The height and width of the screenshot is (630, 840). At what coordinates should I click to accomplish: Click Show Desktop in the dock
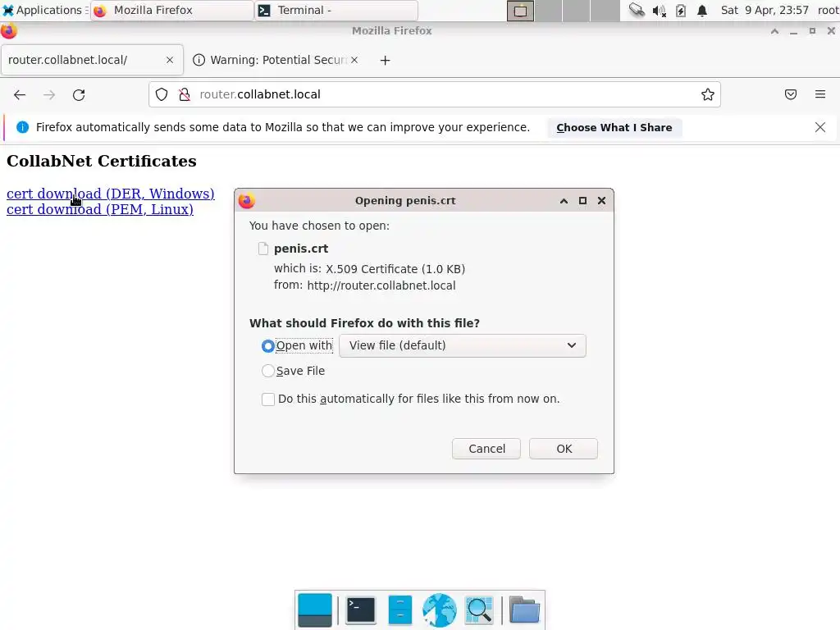pos(315,610)
